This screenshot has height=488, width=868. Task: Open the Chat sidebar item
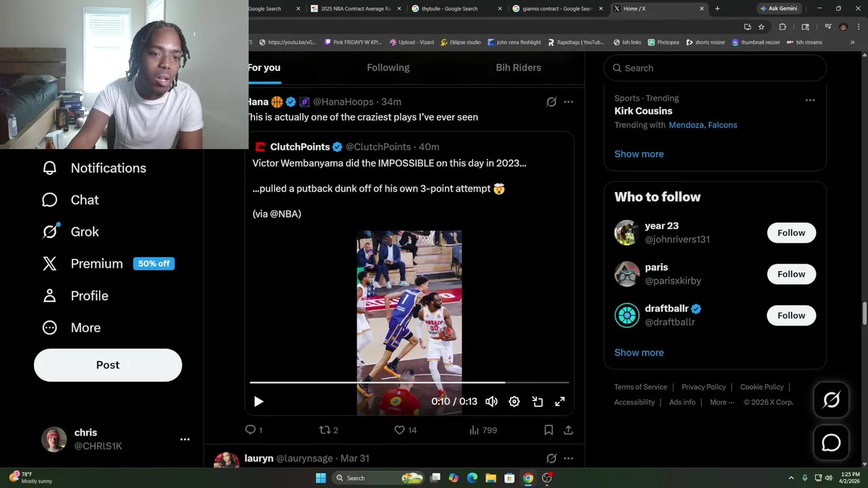[71, 200]
